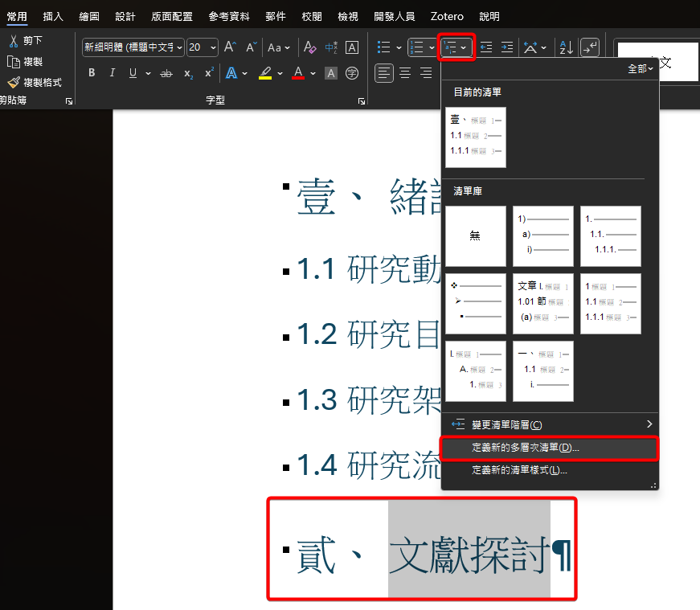This screenshot has width=700, height=610.
Task: Click the clear formatting eraser icon
Action: click(x=309, y=47)
